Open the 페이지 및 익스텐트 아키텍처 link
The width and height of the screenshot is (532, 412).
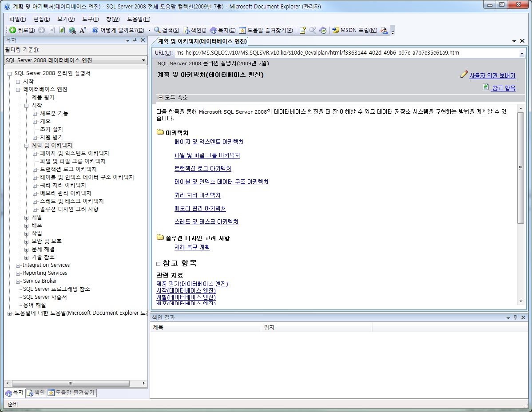tap(209, 142)
